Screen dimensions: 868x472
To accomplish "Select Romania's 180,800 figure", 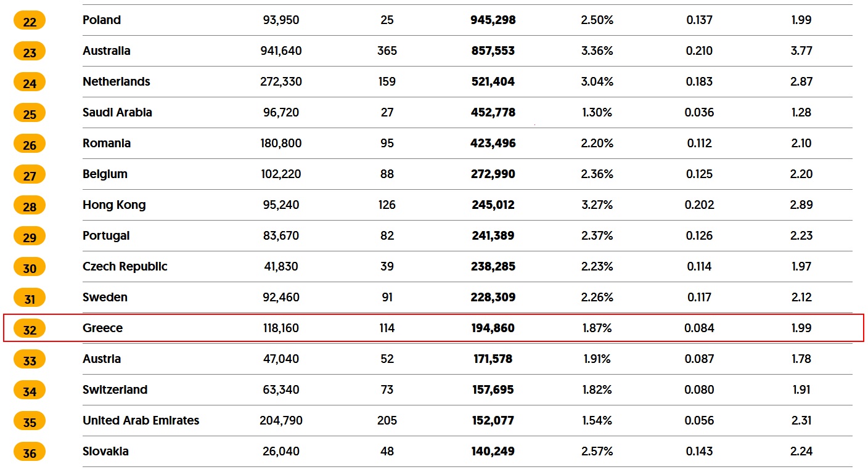I will 281,143.
